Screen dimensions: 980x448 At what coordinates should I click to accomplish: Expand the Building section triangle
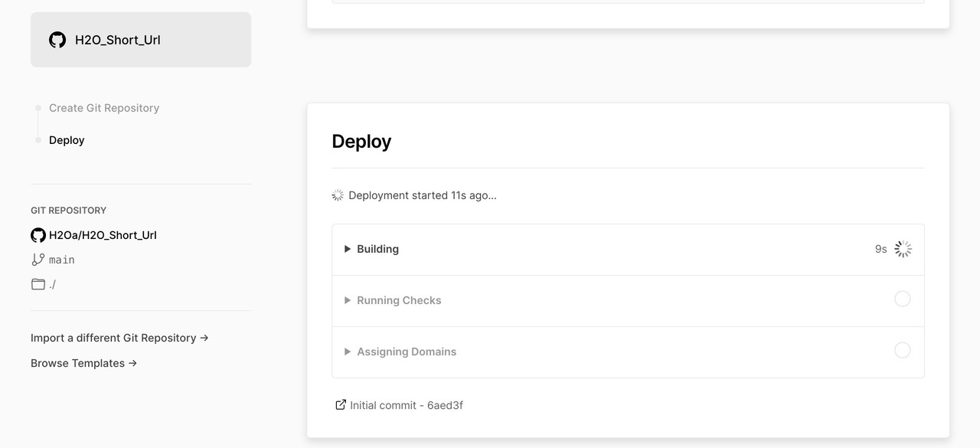(348, 249)
